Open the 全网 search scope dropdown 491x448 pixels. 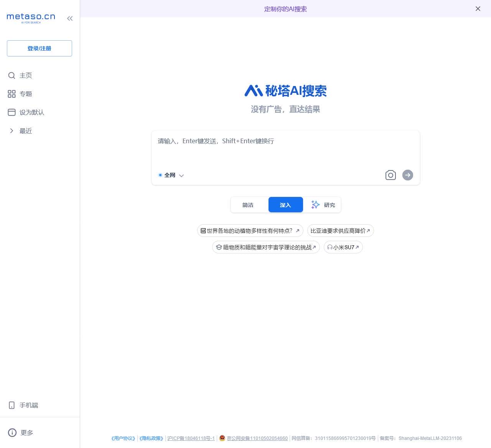171,175
